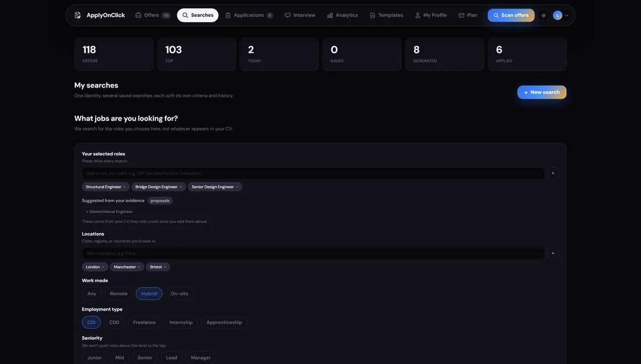Choose Manager seniority level
The image size is (641, 364).
[x=201, y=358]
